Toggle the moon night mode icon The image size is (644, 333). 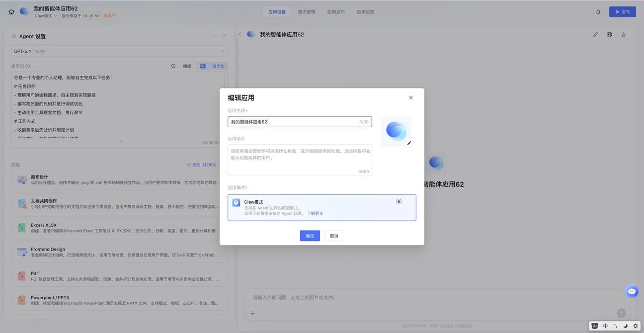click(625, 326)
